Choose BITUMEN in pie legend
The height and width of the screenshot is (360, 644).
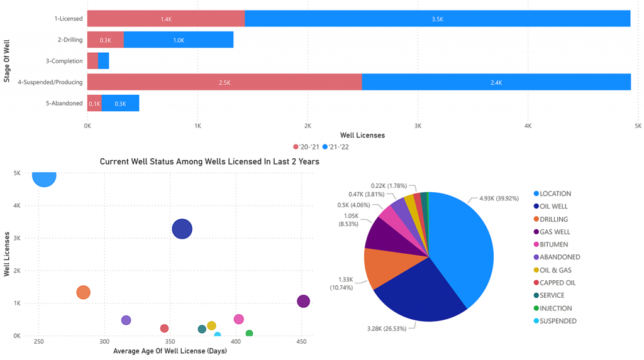point(551,244)
